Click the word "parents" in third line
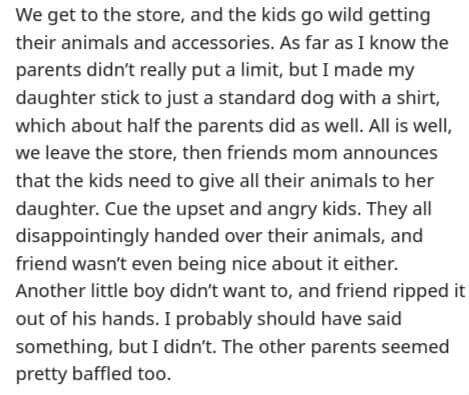Screen dimensions: 469x395 pos(49,71)
